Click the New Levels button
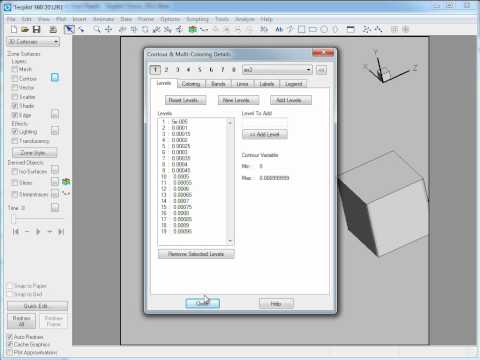Viewport: 480px width, 360px height. tap(238, 100)
